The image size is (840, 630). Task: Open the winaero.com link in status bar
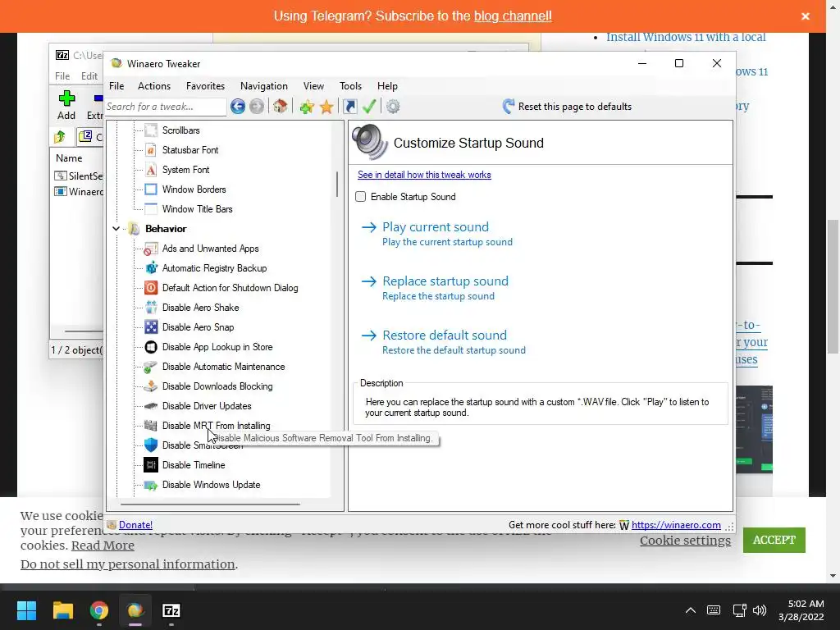[x=676, y=525]
